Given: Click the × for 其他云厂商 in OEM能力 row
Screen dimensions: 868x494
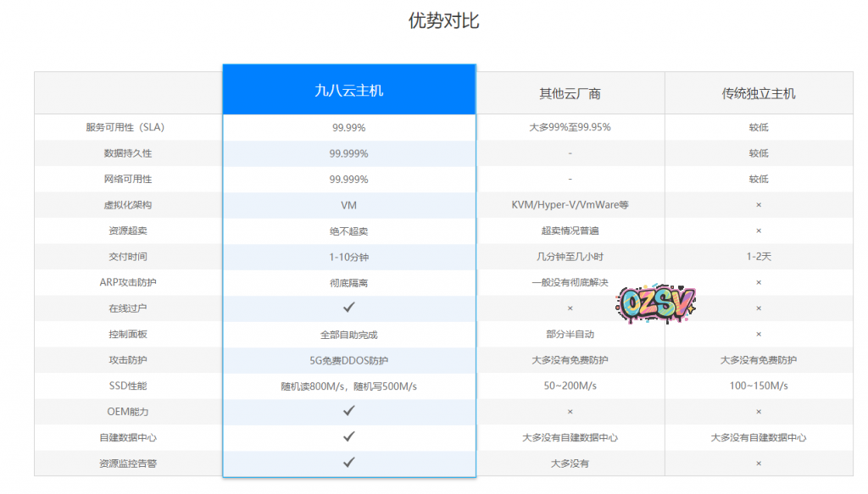Looking at the screenshot, I should (570, 412).
